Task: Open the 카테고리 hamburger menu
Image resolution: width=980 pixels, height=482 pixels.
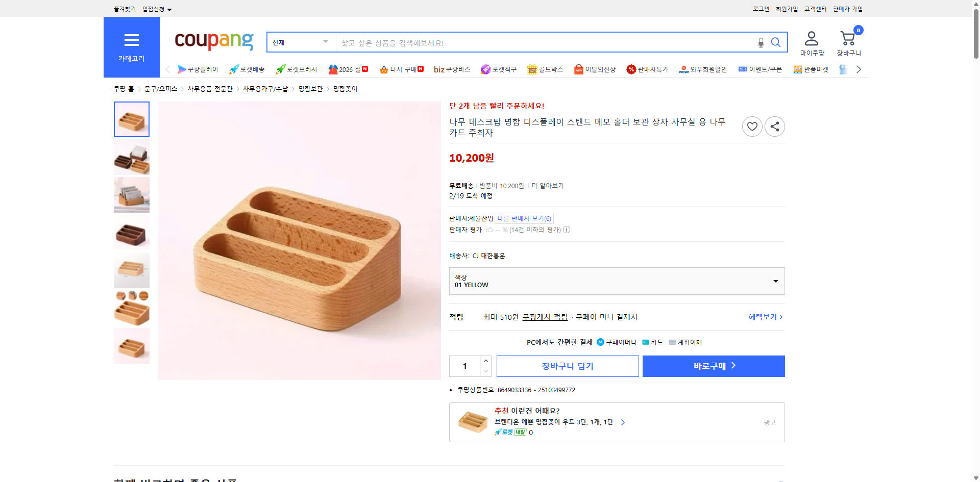Action: point(131,46)
